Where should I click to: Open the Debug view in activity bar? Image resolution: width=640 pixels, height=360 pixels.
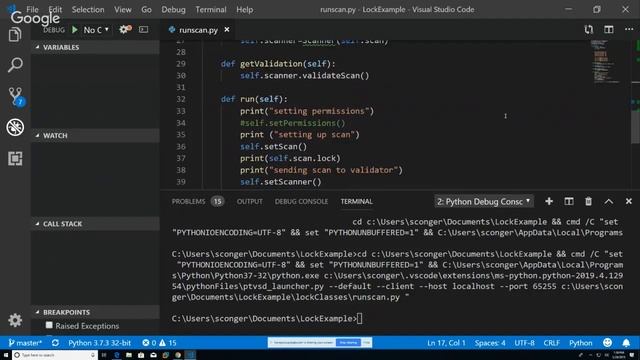pyautogui.click(x=15, y=127)
